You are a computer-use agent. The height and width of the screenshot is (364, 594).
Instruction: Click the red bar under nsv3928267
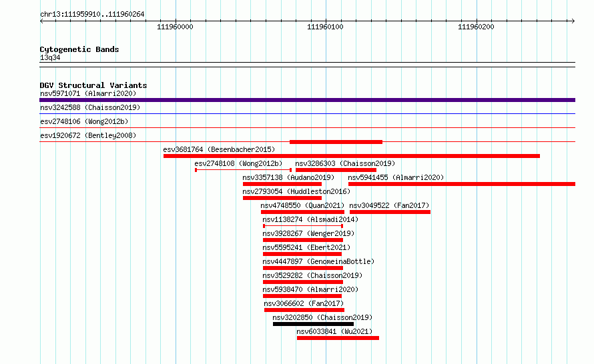click(303, 240)
